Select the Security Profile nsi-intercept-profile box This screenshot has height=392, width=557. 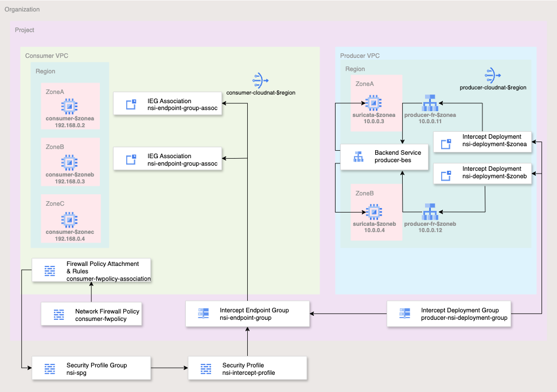tap(247, 369)
